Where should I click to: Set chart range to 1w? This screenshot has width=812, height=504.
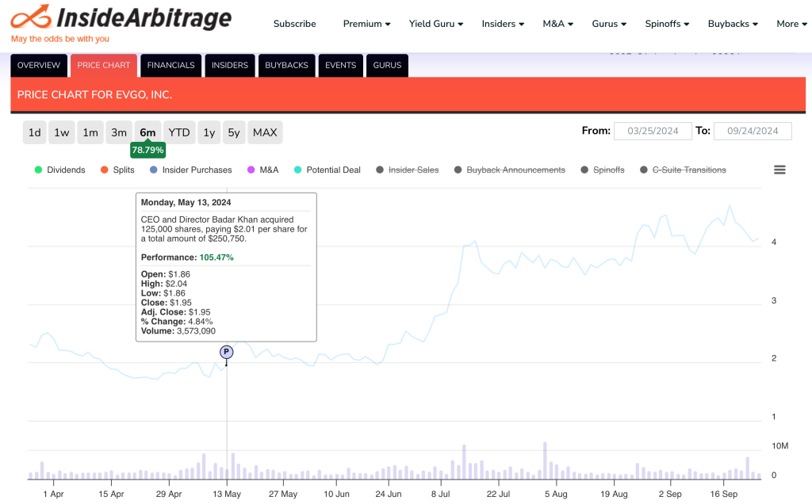click(62, 132)
